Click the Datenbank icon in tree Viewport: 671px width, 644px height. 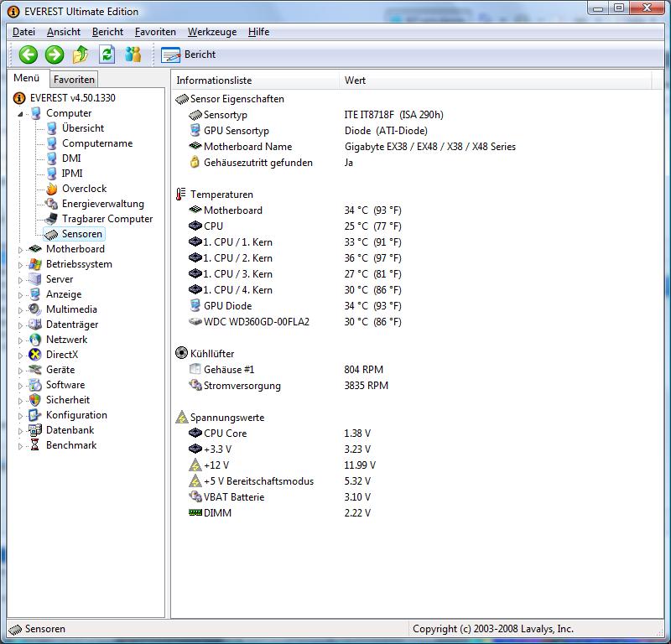point(34,429)
